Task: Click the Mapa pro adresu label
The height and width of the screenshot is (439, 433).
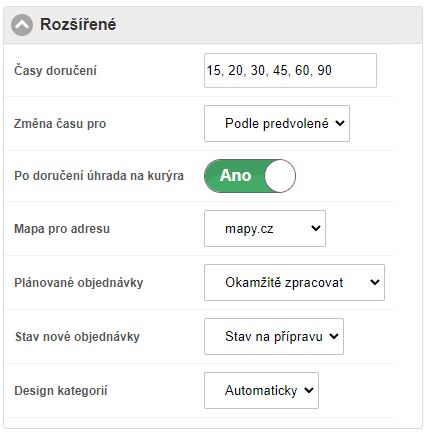Action: pyautogui.click(x=62, y=229)
